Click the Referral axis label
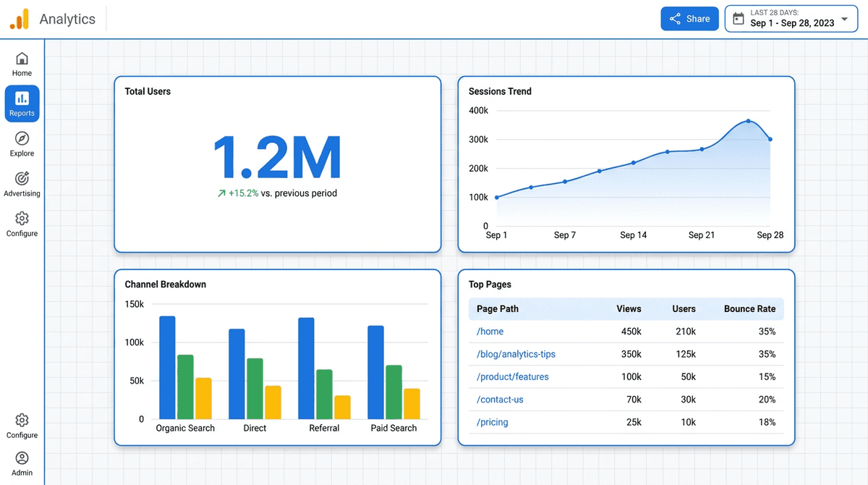 (x=324, y=428)
